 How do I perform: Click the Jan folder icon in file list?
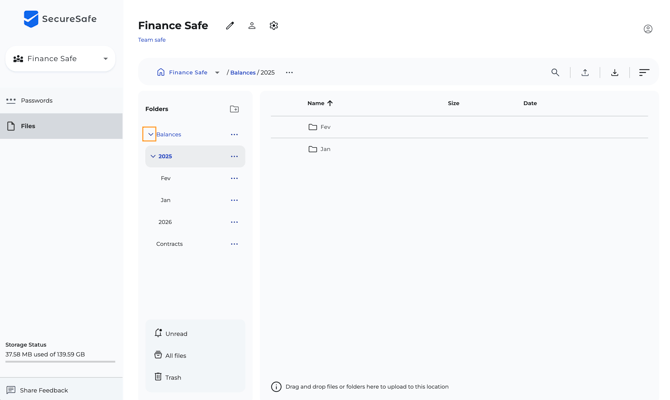pyautogui.click(x=313, y=149)
